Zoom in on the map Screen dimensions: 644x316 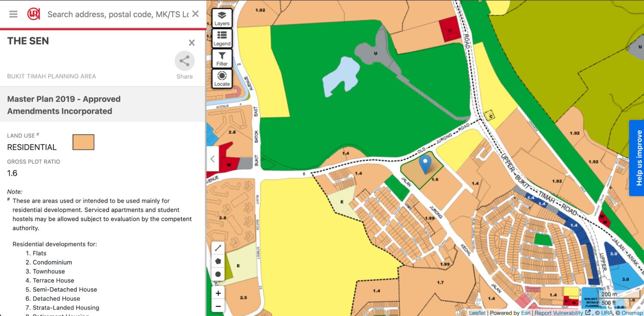tap(218, 293)
